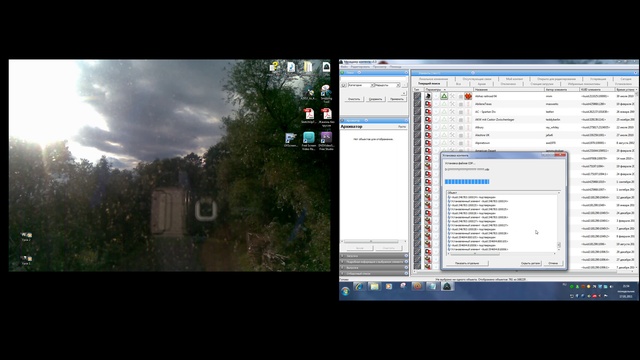Open the Snipping Tool desktop shortcut
This screenshot has width=640, height=360.
click(326, 94)
